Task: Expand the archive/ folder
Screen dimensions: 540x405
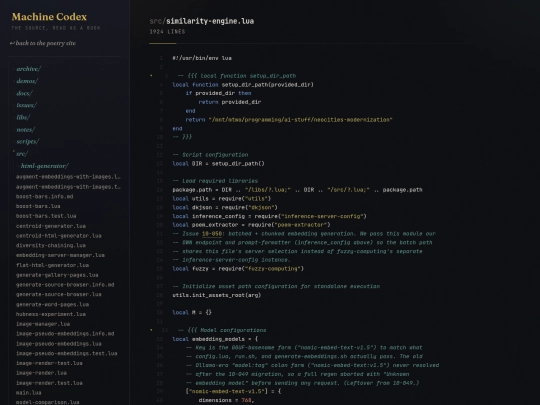Action: [x=28, y=69]
